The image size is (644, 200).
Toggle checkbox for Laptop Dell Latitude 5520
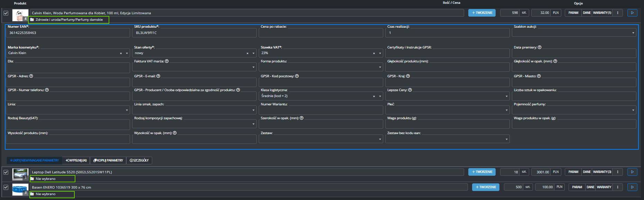tap(6, 172)
